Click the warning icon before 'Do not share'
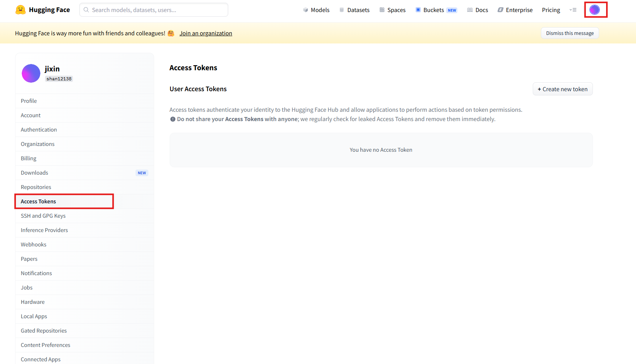Screen dimensions: 636x364 pyautogui.click(x=173, y=119)
